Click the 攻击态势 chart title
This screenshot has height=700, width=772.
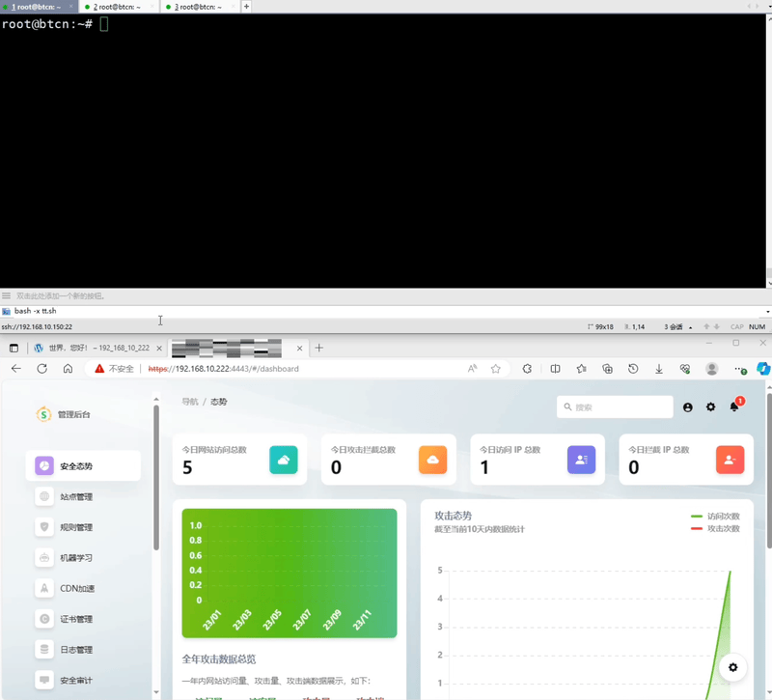click(x=453, y=516)
